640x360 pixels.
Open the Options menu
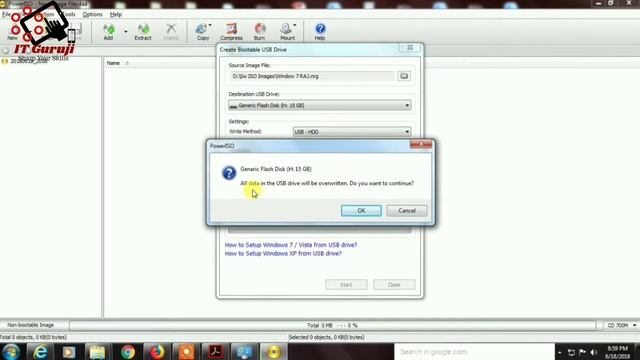point(93,14)
